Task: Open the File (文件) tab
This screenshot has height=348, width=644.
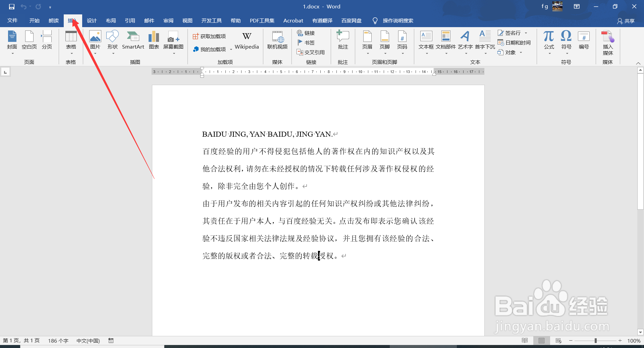Action: [x=12, y=21]
